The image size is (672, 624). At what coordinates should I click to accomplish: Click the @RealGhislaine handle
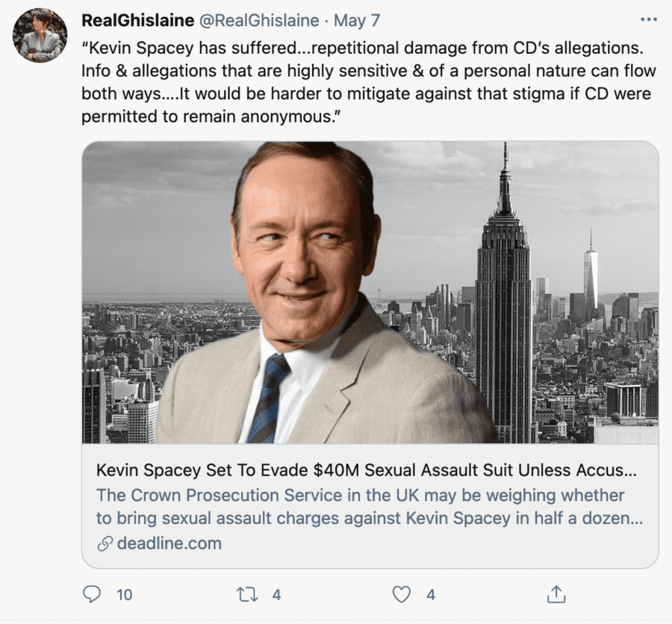pos(261,20)
